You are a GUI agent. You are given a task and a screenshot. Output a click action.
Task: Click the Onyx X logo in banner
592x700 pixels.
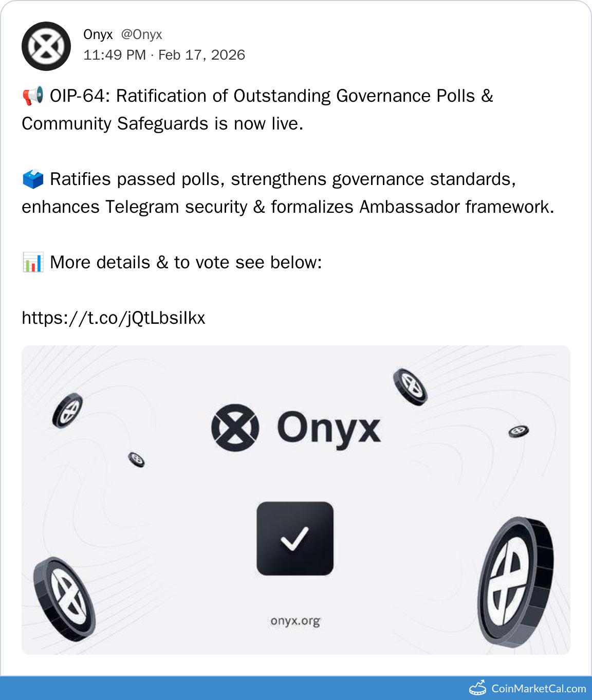click(235, 428)
